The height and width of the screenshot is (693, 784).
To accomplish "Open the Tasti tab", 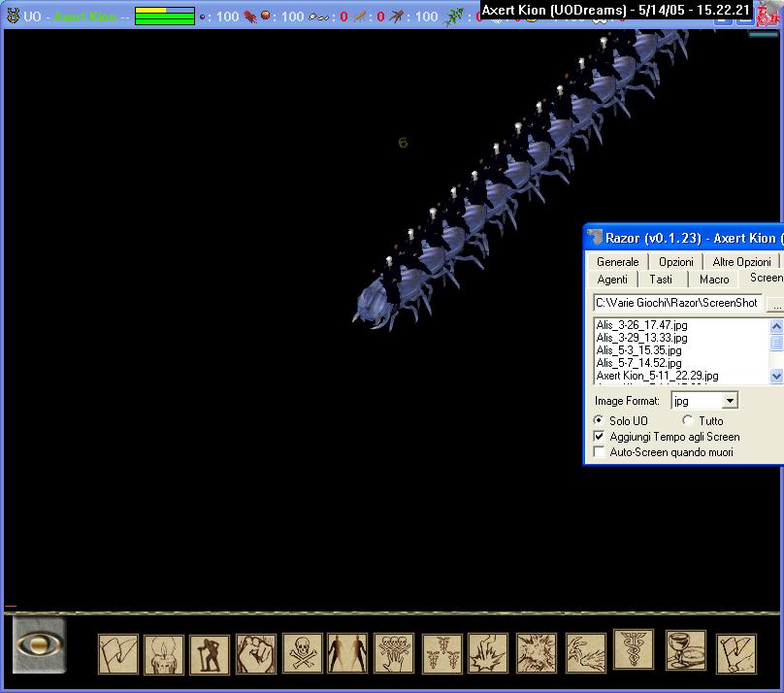I will 661,279.
